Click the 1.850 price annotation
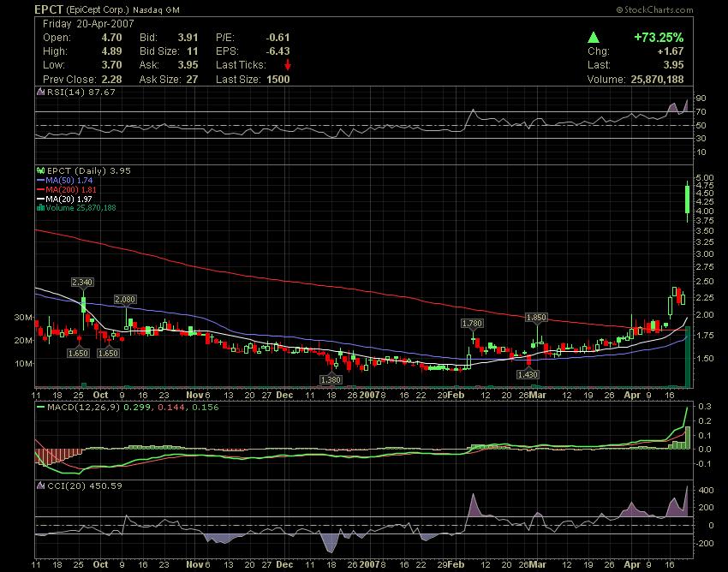The image size is (728, 572). click(536, 317)
